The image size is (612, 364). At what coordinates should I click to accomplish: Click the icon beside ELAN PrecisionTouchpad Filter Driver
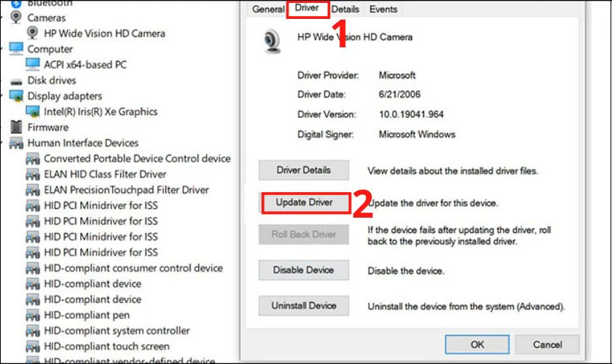coord(33,190)
